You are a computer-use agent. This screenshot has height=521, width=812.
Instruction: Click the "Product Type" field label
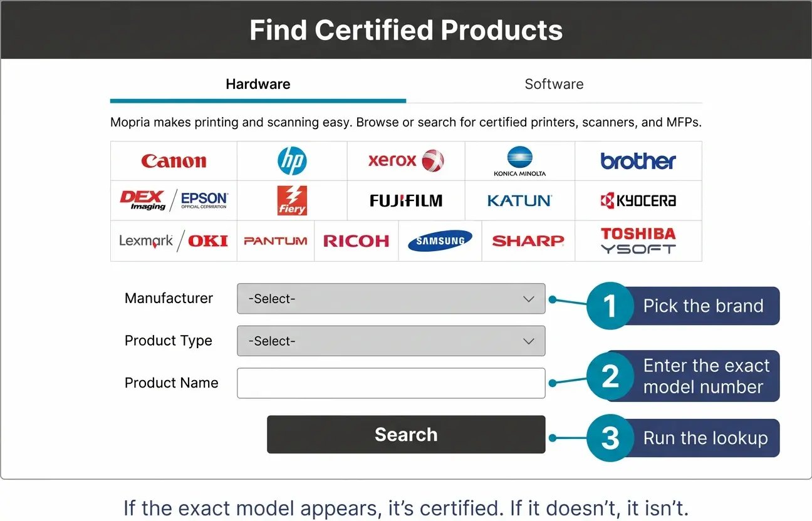(x=169, y=341)
